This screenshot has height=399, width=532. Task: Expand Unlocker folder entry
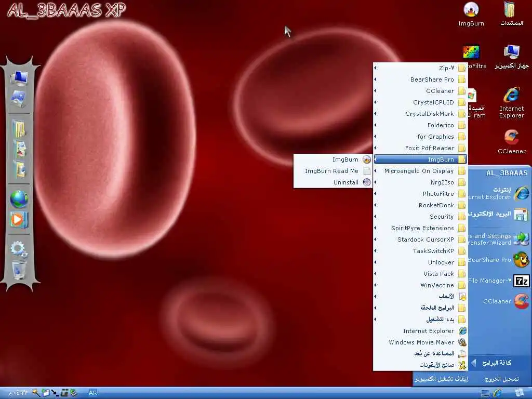(420, 262)
